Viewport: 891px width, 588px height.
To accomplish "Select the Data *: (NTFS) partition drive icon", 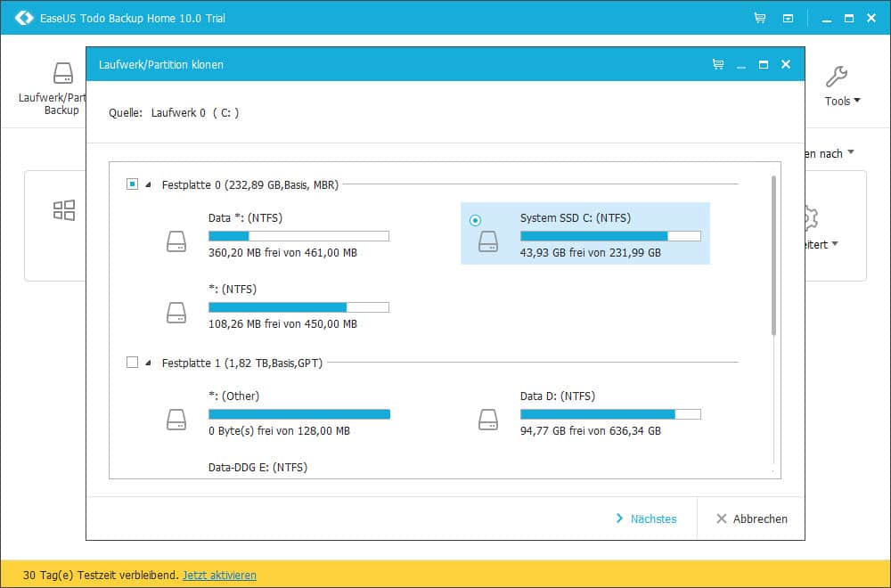I will click(176, 241).
